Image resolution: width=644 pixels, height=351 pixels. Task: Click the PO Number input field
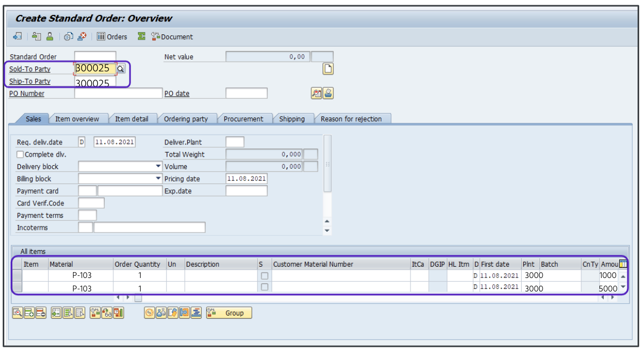coord(118,93)
